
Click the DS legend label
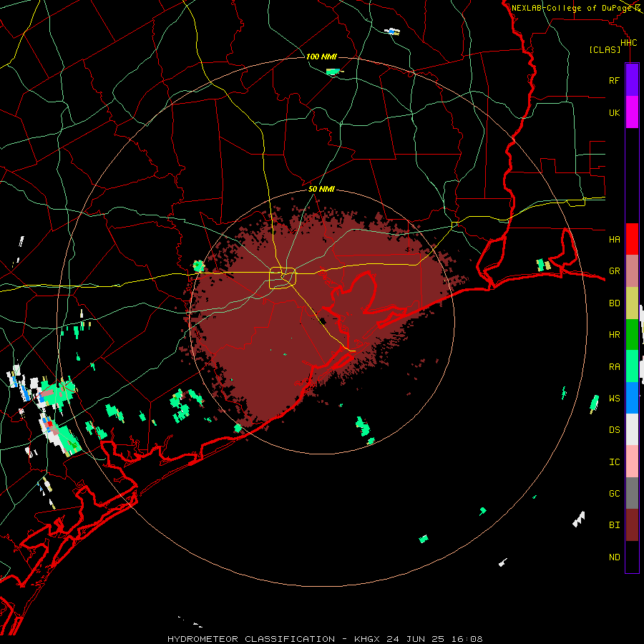[x=614, y=430]
